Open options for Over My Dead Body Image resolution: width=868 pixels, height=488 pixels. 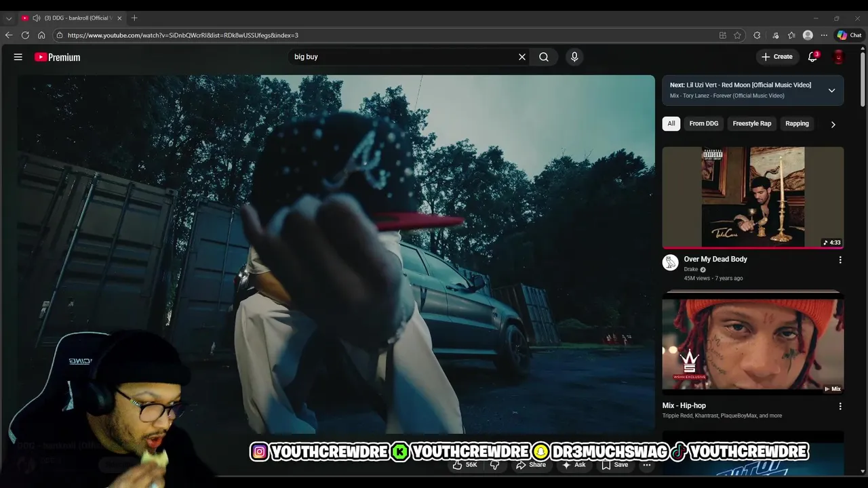tap(840, 260)
